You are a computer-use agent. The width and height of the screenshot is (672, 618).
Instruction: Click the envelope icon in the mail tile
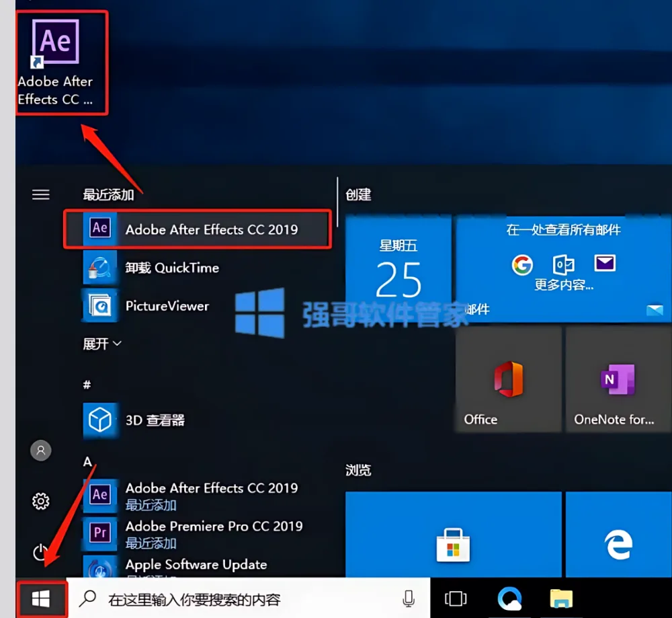pyautogui.click(x=605, y=263)
